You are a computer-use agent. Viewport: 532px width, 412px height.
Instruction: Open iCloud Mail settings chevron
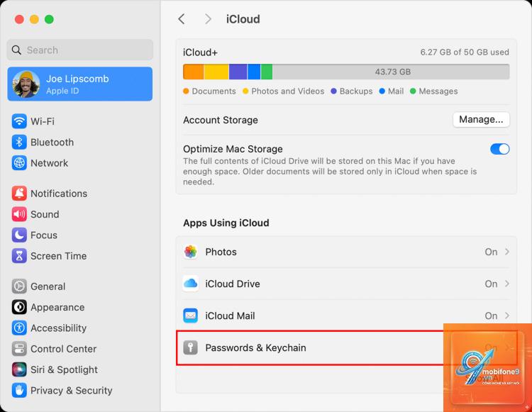point(507,316)
